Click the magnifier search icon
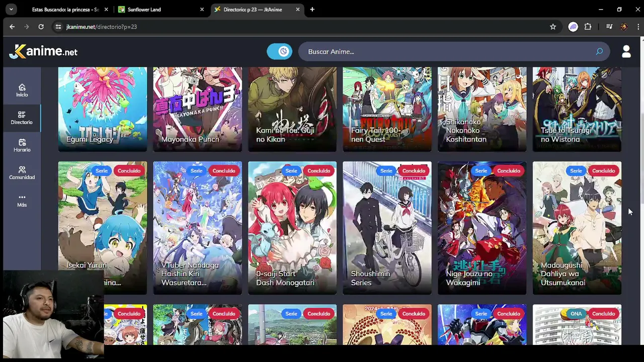Screen dimensions: 644x362 tap(599, 51)
